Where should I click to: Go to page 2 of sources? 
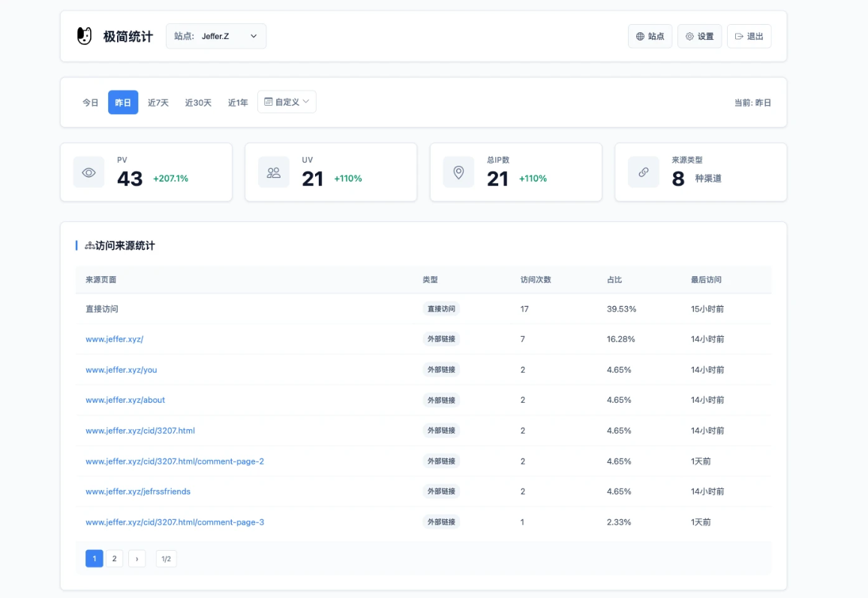coord(114,558)
